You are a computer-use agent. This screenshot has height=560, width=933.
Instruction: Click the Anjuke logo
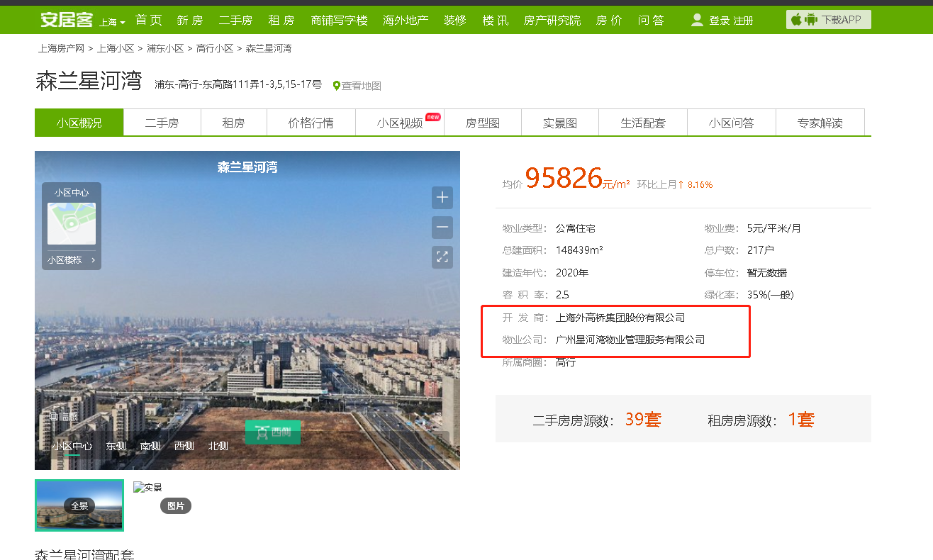tap(67, 20)
